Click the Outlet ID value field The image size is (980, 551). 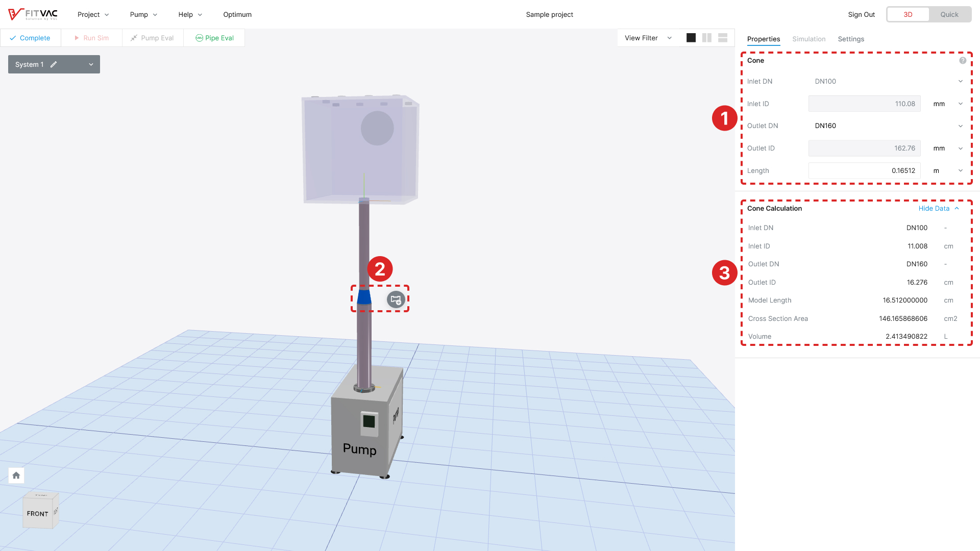tap(865, 148)
